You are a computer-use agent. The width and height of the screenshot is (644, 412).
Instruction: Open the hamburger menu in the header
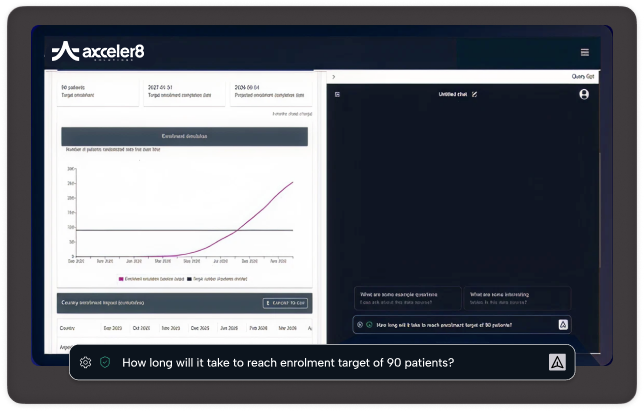[585, 52]
